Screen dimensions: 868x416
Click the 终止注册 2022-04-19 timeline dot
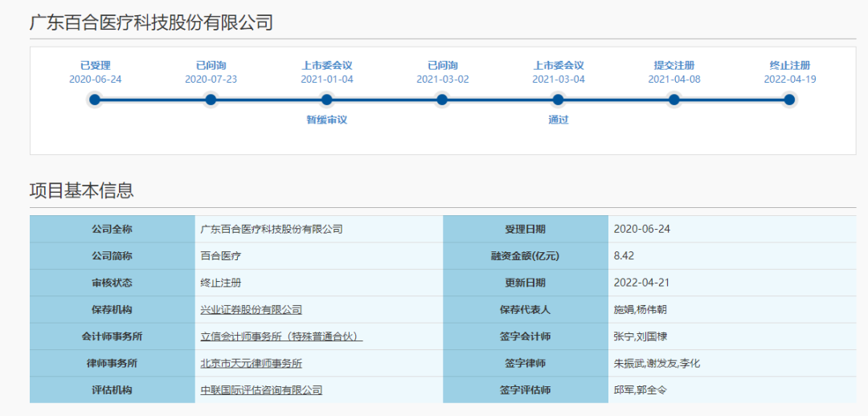pos(789,100)
